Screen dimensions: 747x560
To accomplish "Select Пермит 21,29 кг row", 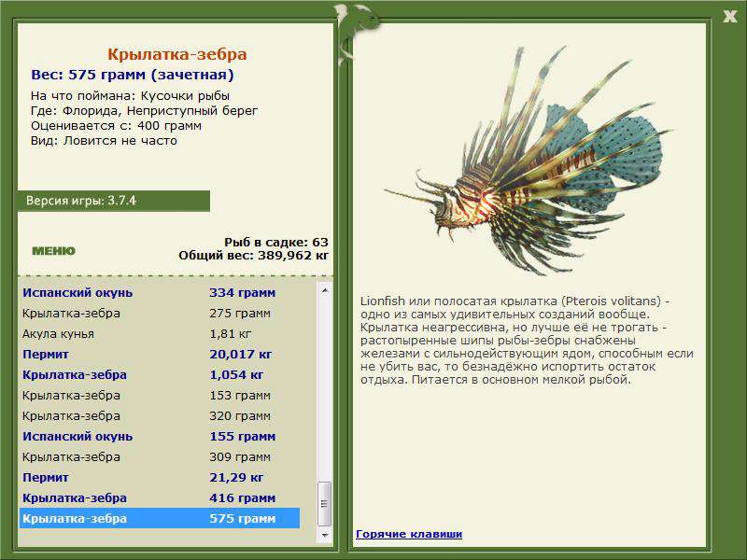I will point(160,477).
